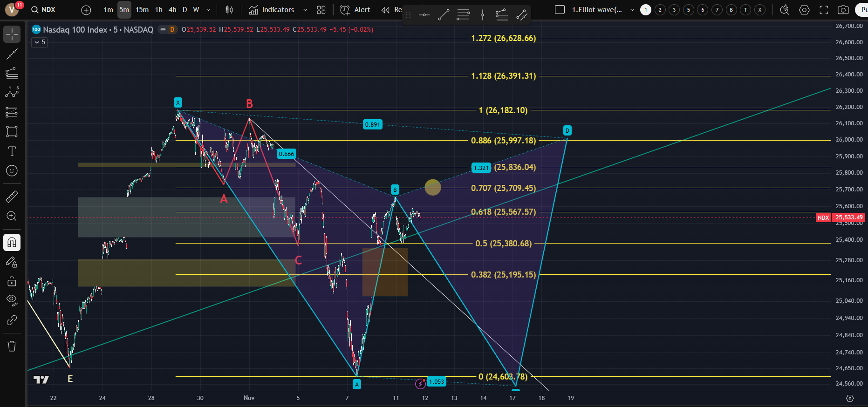The height and width of the screenshot is (407, 868).
Task: Collapse the indicator legend showing 5
Action: tap(39, 42)
